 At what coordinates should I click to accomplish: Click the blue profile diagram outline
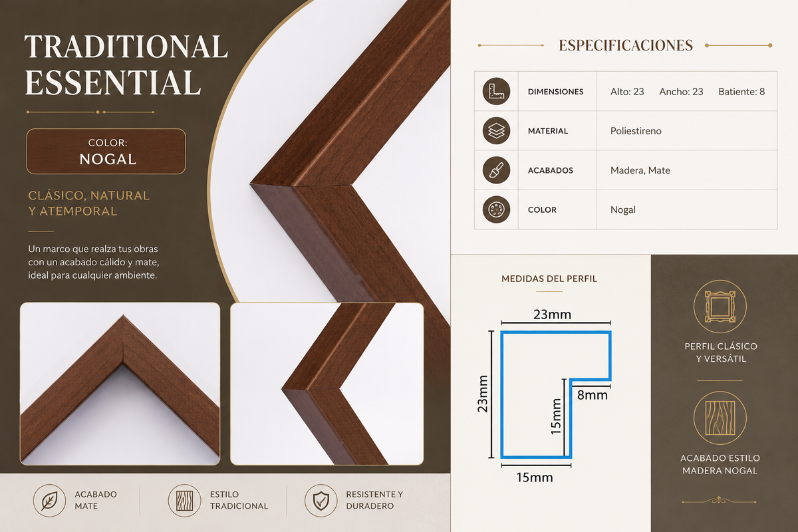tap(554, 394)
